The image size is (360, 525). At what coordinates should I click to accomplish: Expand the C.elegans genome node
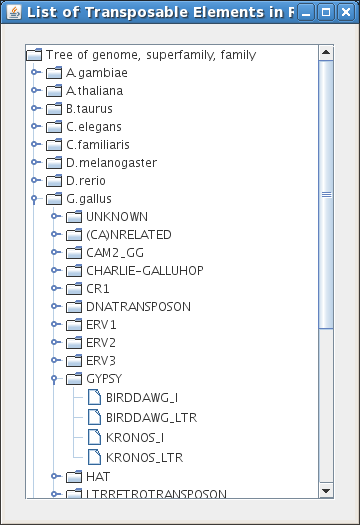coord(35,126)
